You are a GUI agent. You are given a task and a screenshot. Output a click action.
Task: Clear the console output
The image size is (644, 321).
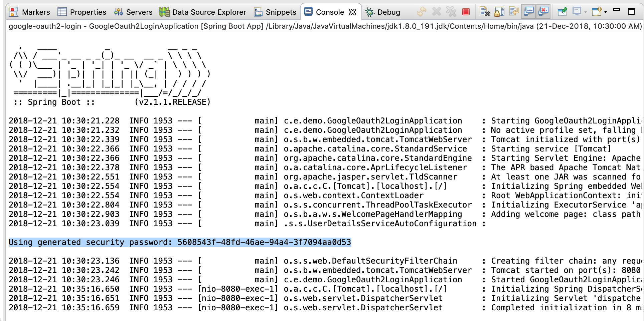484,12
